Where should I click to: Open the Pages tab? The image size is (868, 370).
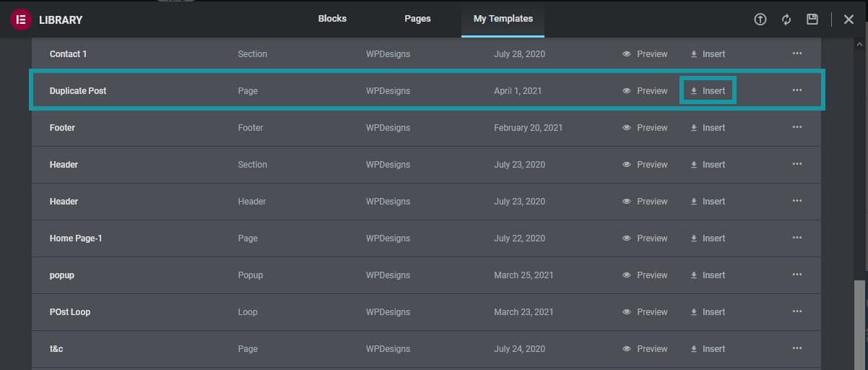(417, 19)
